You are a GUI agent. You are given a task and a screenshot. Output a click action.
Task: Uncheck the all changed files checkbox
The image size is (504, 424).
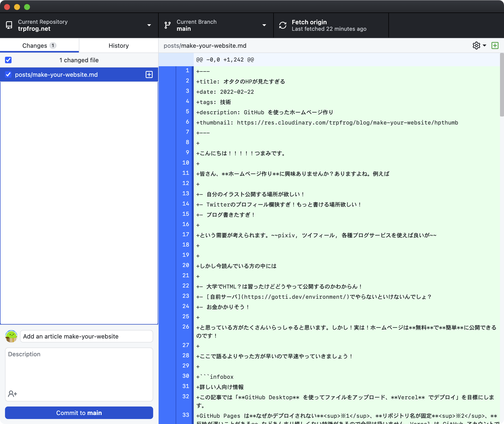click(x=8, y=60)
